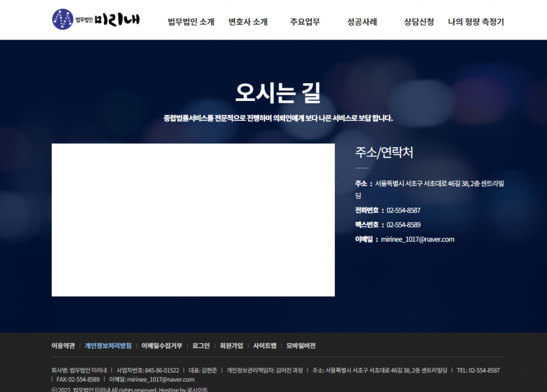This screenshot has height=392, width=547.
Task: Switch to 모바일버전 via footer link
Action: click(301, 346)
